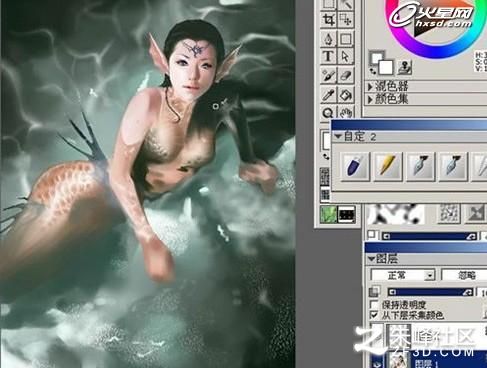Select the Crop tool
Screen dimensions: 487x368
tap(329, 20)
